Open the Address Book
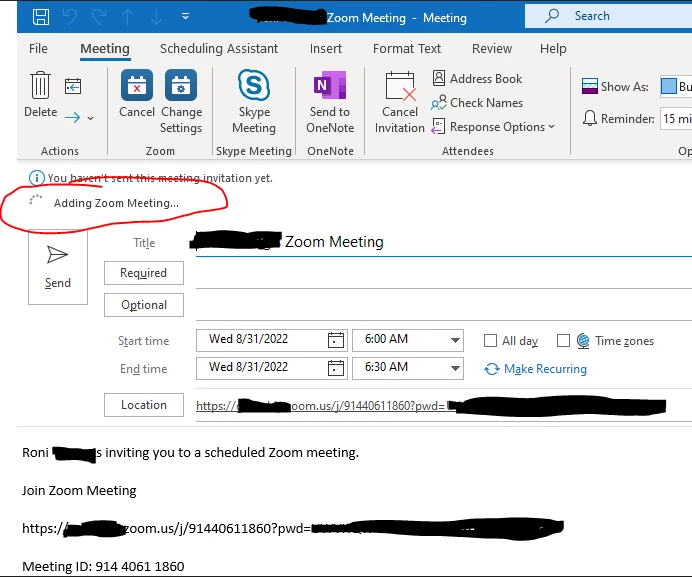692x577 pixels. pyautogui.click(x=477, y=79)
